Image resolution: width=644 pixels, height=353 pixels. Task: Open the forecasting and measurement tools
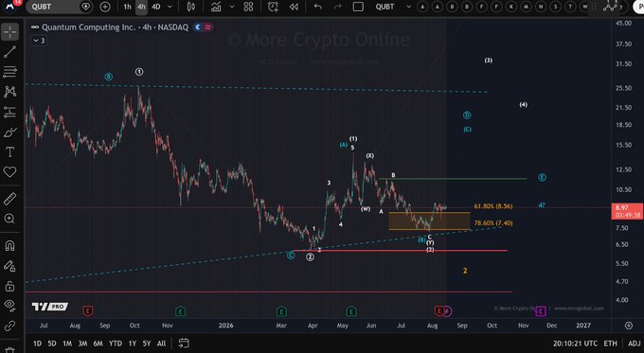[x=9, y=112]
